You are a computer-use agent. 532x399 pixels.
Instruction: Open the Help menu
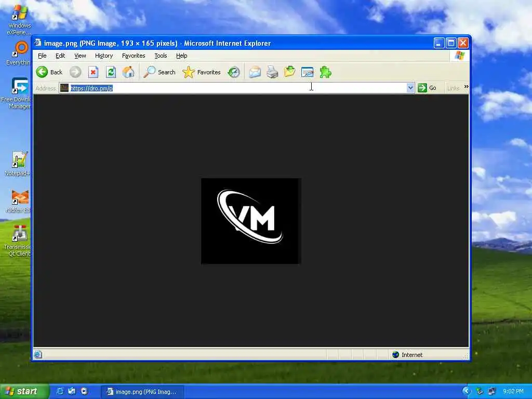(x=181, y=56)
